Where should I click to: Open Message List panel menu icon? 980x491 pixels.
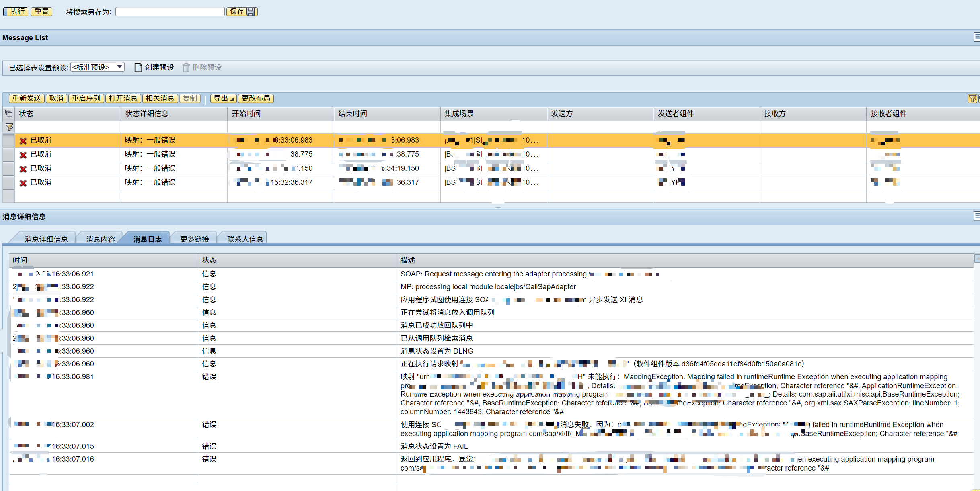(x=976, y=37)
